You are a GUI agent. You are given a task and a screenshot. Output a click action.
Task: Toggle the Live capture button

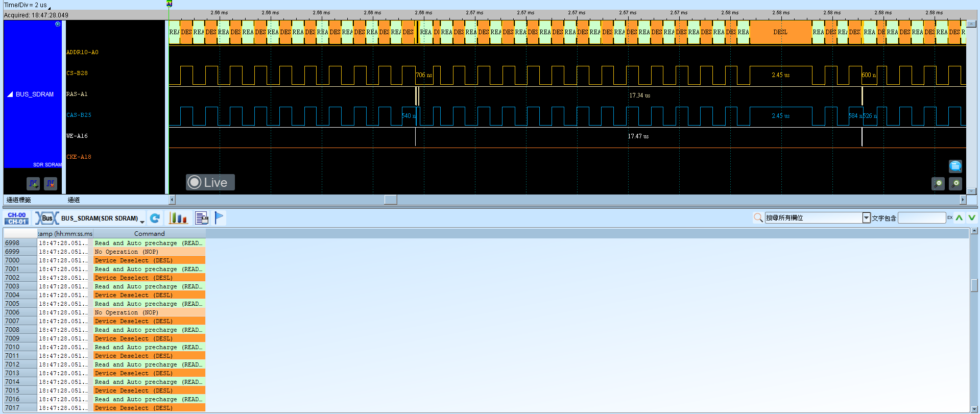pos(210,182)
